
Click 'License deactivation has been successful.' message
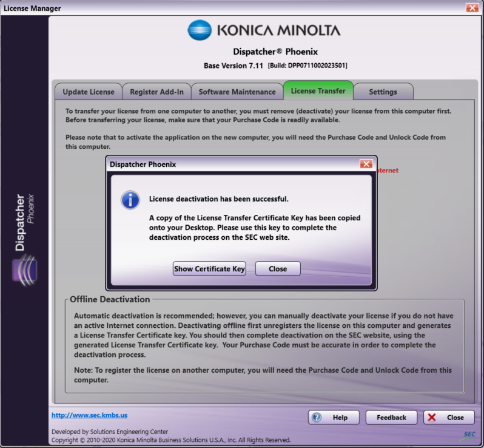point(219,199)
